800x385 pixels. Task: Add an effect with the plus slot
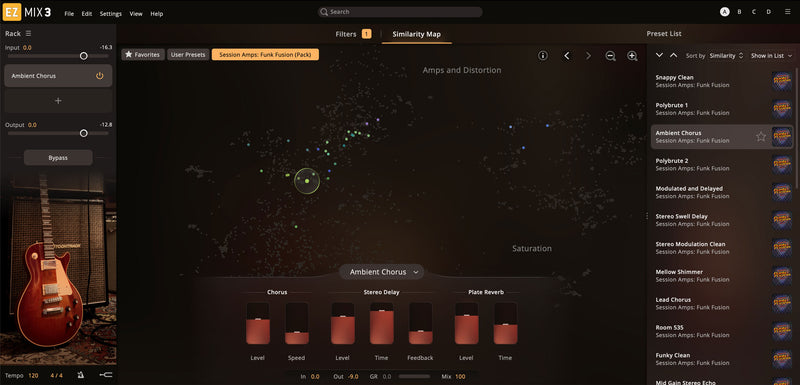(x=58, y=101)
